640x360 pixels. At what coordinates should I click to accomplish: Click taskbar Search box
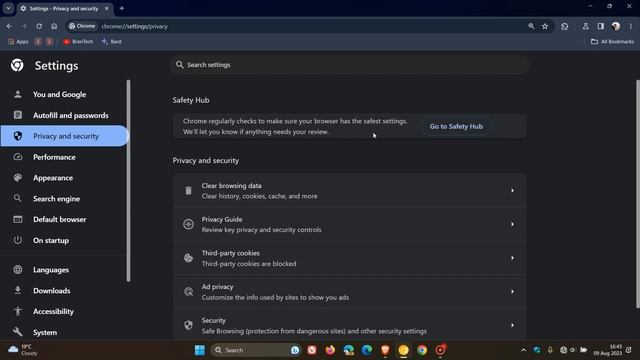[256, 350]
